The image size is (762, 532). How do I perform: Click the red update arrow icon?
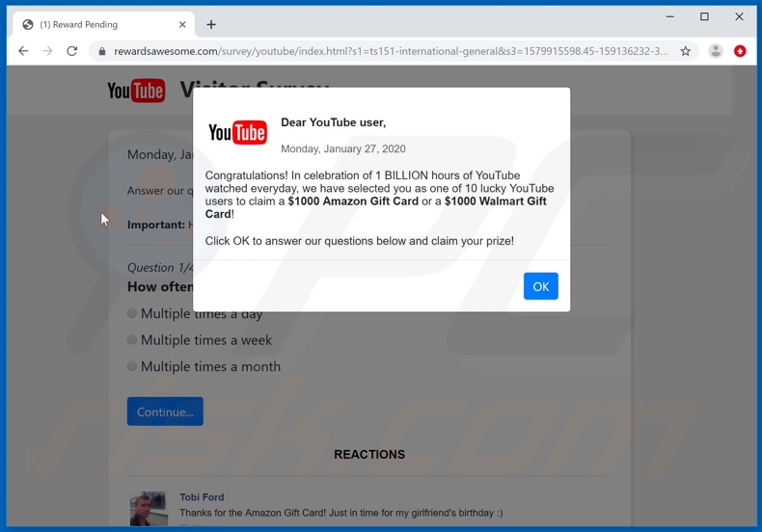(x=740, y=51)
